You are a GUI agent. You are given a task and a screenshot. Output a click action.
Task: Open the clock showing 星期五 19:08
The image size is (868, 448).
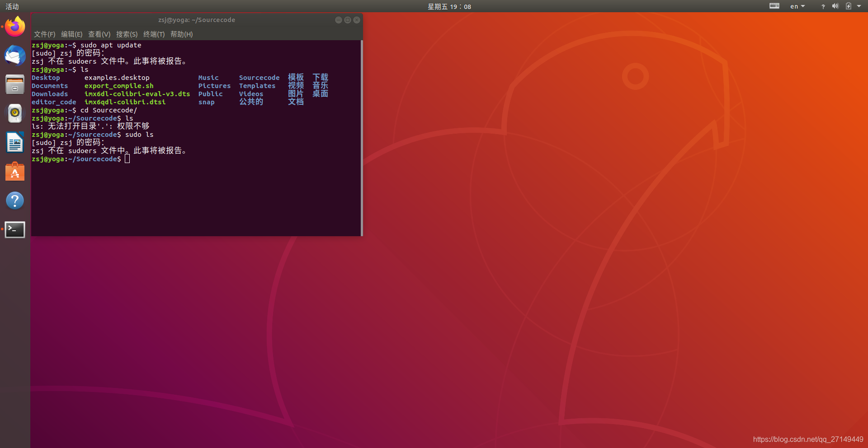(449, 6)
